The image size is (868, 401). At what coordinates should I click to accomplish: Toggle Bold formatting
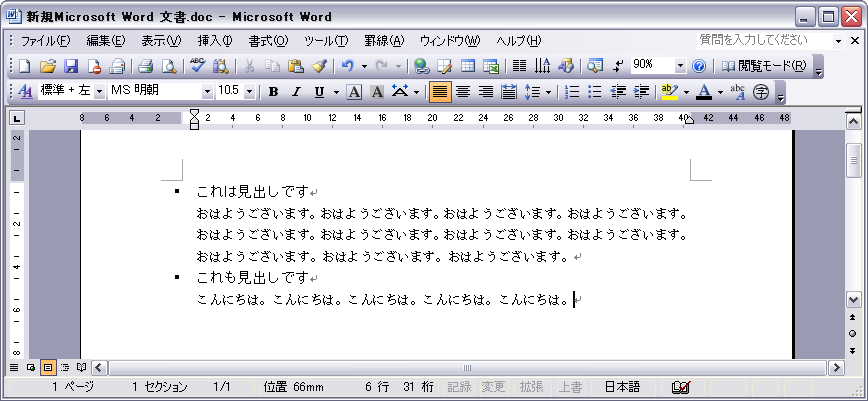[x=273, y=92]
